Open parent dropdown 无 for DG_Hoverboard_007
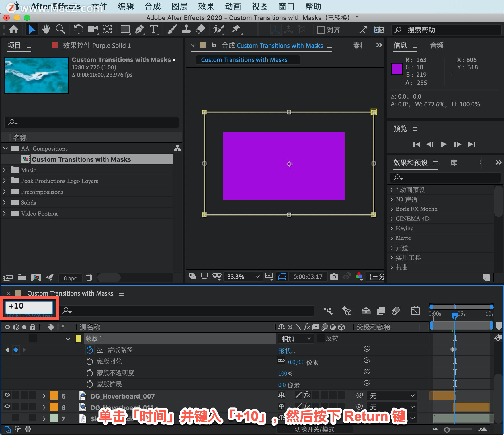Image resolution: width=504 pixels, height=435 pixels. click(392, 396)
